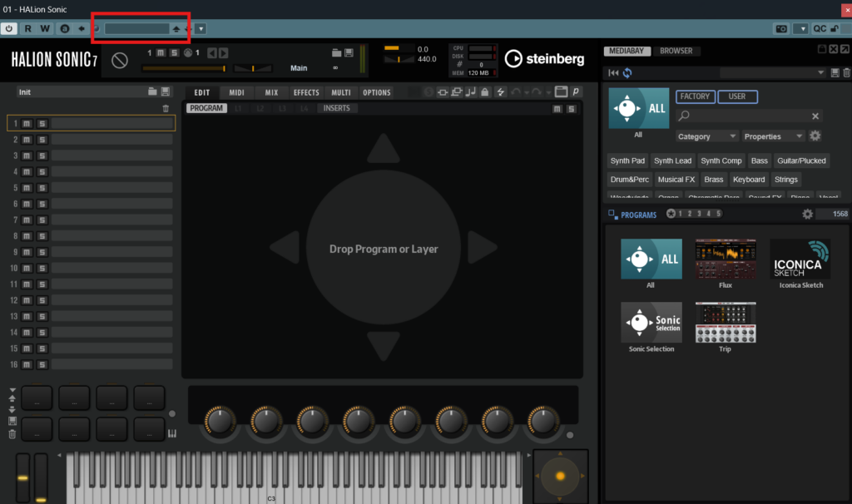Switch to the EFFECTS tab

pos(306,92)
